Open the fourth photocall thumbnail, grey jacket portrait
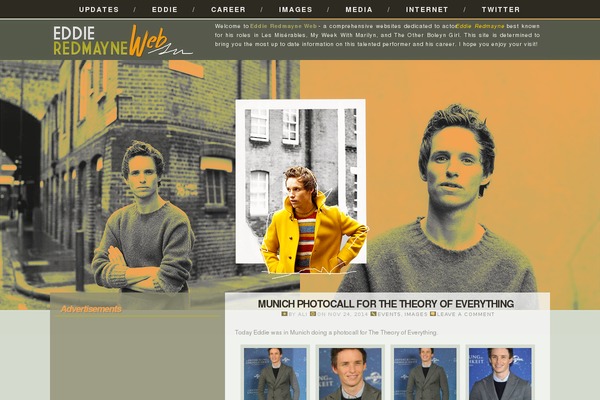Screen dimensions: 600x400 (x=500, y=374)
